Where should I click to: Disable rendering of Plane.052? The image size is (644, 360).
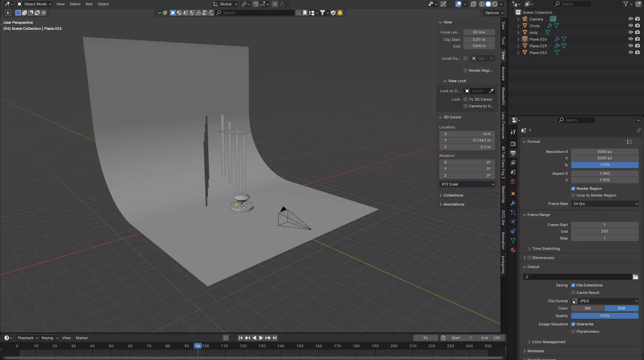637,53
